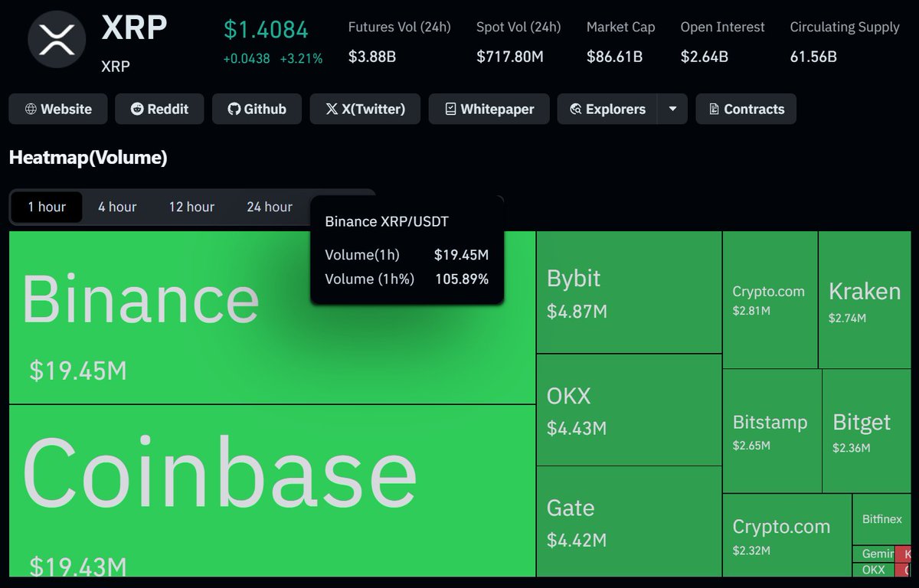Click the Futures Vol (24h) value $3.88B
The width and height of the screenshot is (919, 588).
point(372,56)
